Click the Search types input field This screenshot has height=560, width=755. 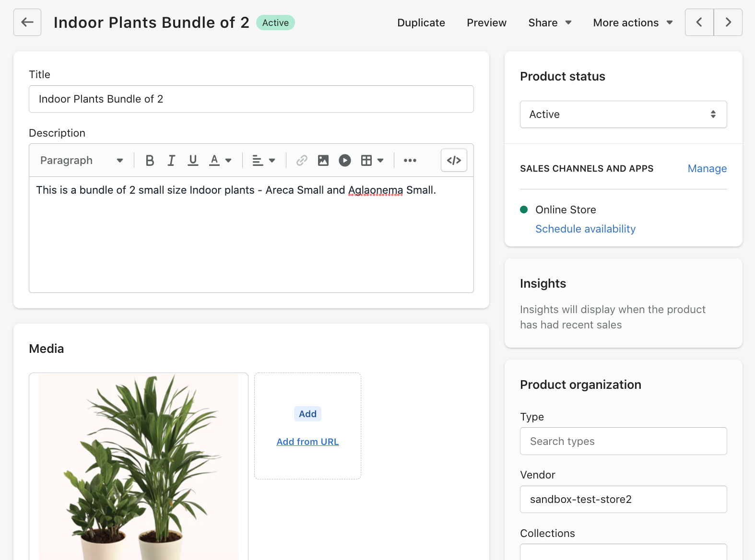(x=624, y=441)
